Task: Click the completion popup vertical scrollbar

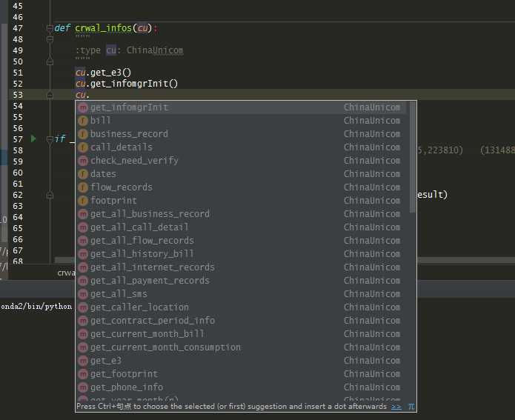Action: pyautogui.click(x=413, y=157)
